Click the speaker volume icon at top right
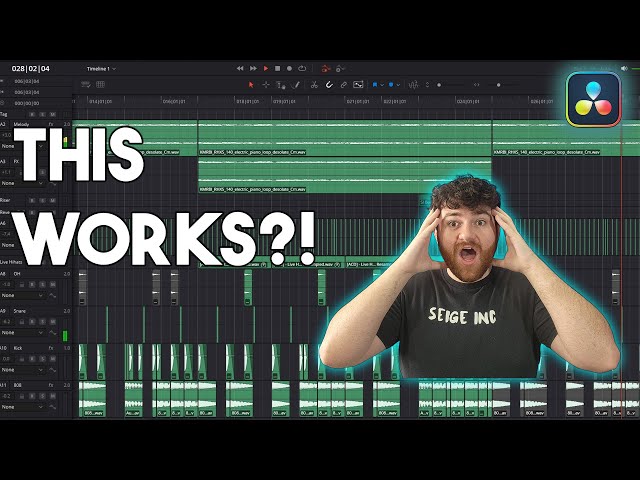The image size is (640, 480). coord(624,69)
